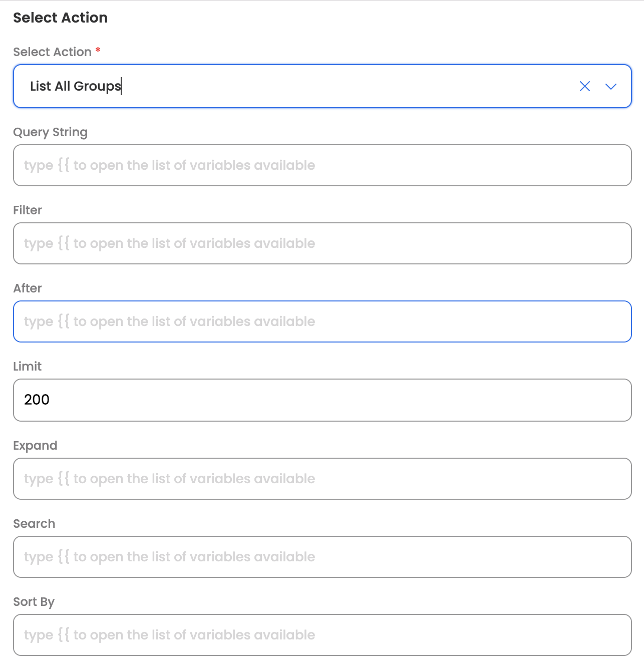Focus the Sort By input field
Viewport: 644px width, 671px height.
[x=322, y=635]
